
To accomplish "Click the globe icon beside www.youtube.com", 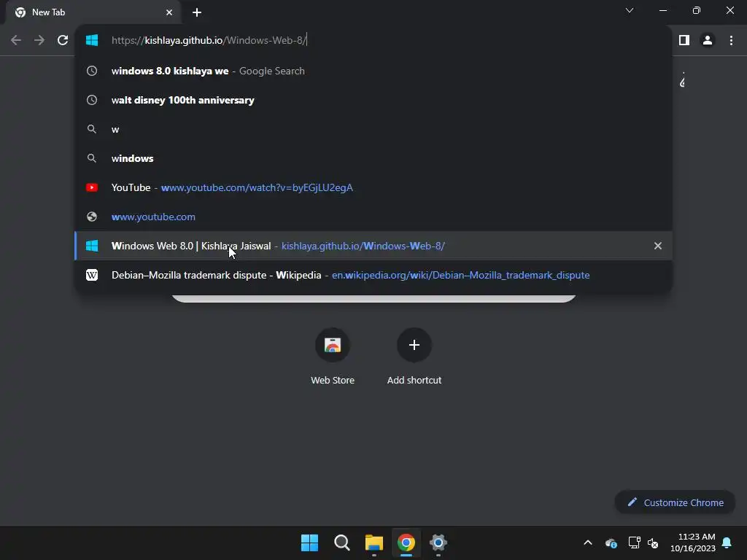I will pos(92,217).
